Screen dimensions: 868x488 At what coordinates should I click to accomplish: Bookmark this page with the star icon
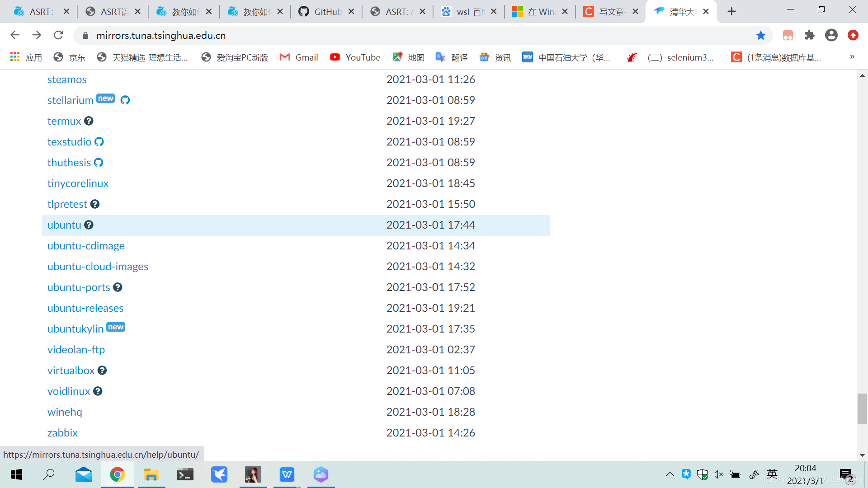click(761, 35)
